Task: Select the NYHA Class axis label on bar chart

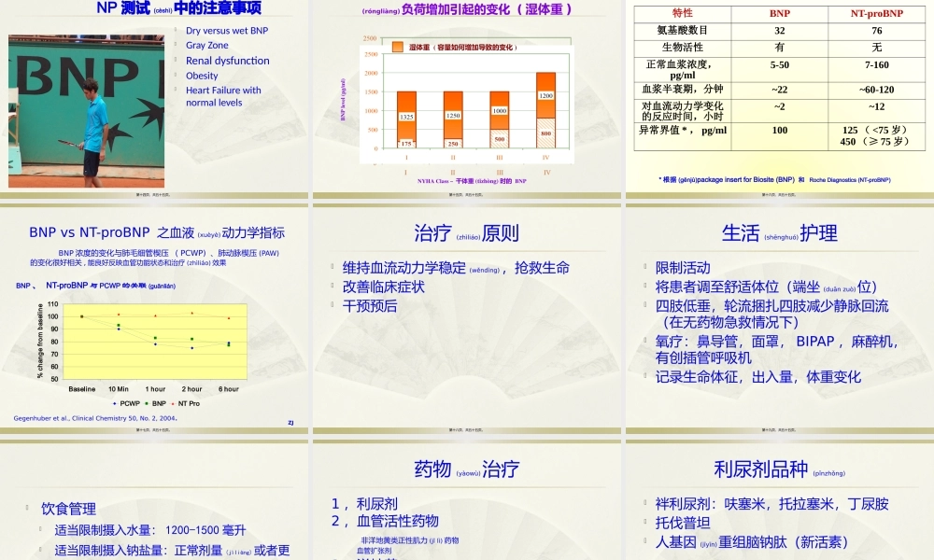Action: [472, 179]
